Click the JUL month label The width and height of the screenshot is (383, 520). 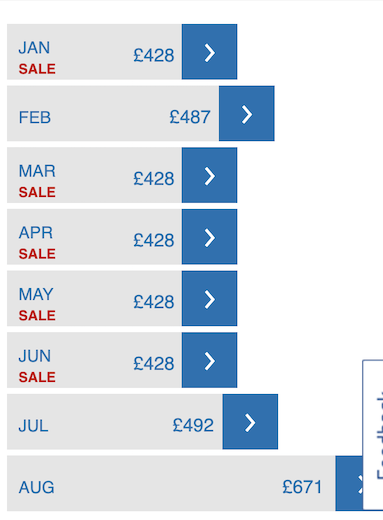click(x=33, y=426)
